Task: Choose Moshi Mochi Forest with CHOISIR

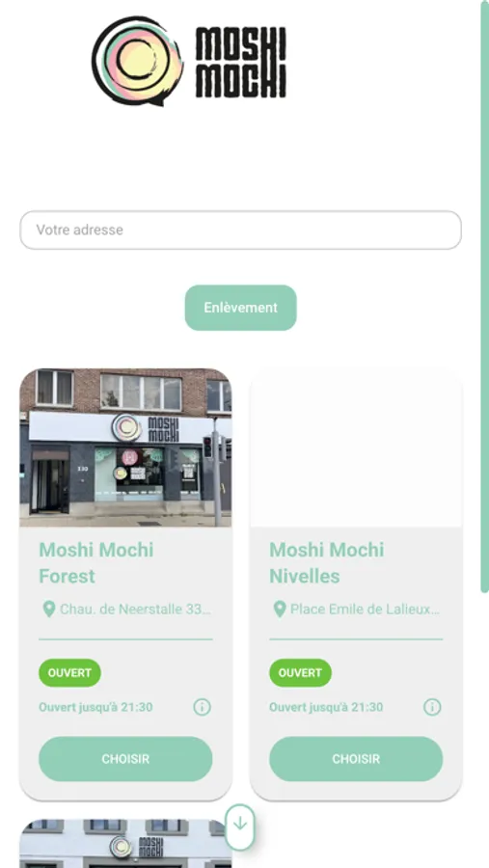Action: [125, 759]
